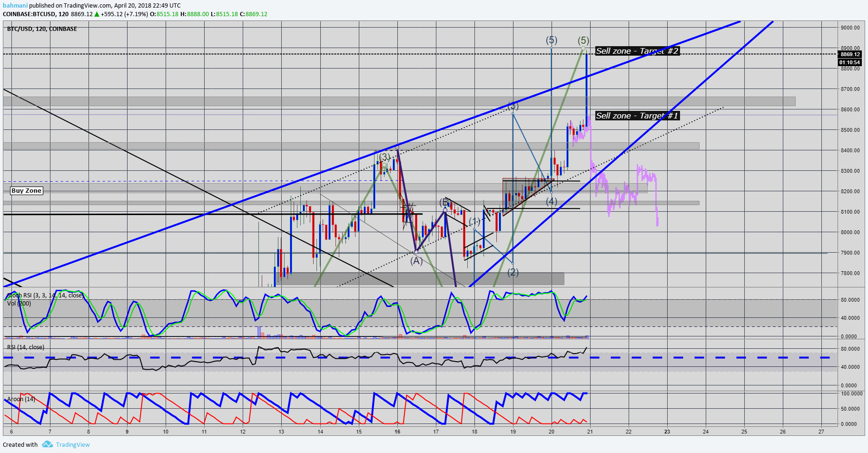Select the 'Sell zone - Target #2' label
Image resolution: width=868 pixels, height=453 pixels.
(x=637, y=51)
